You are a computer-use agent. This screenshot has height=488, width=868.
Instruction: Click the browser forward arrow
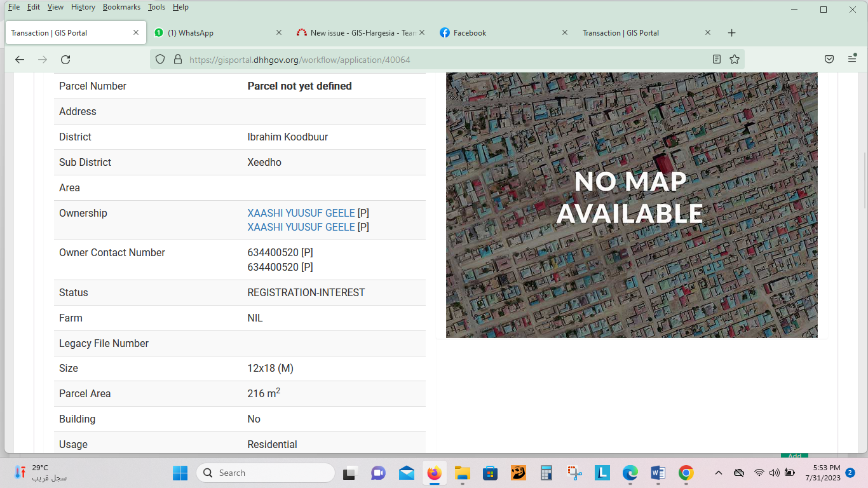[43, 59]
